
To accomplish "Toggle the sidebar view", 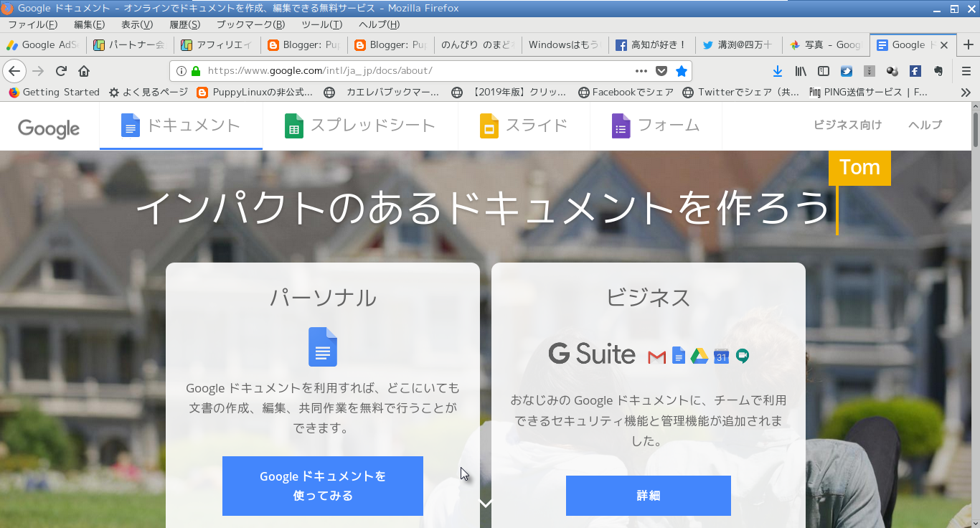I will [824, 71].
